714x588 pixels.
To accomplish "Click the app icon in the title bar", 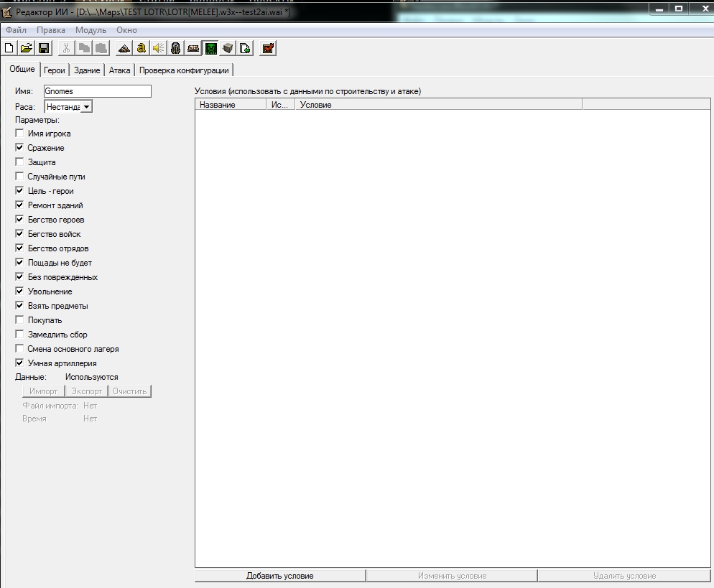I will pyautogui.click(x=6, y=12).
